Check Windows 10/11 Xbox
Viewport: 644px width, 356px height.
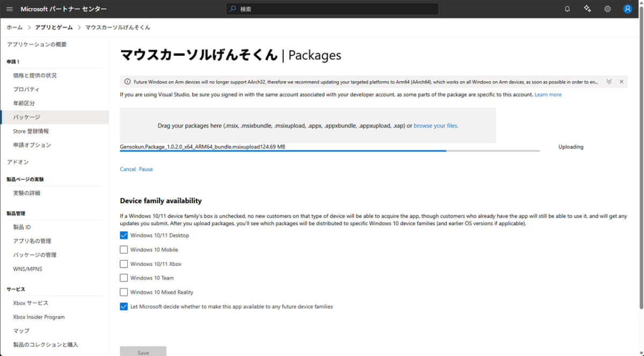[124, 264]
